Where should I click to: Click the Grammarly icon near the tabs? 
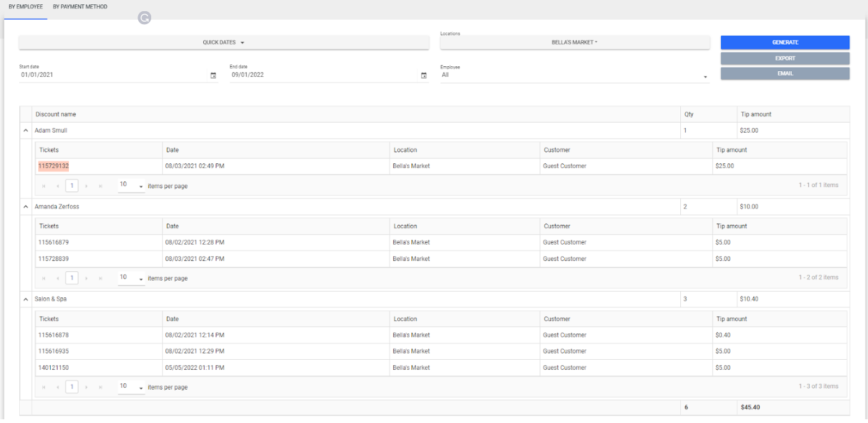pyautogui.click(x=144, y=18)
